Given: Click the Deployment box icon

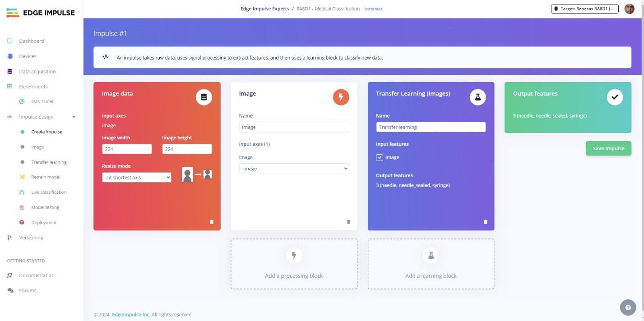Looking at the screenshot, I should point(22,223).
